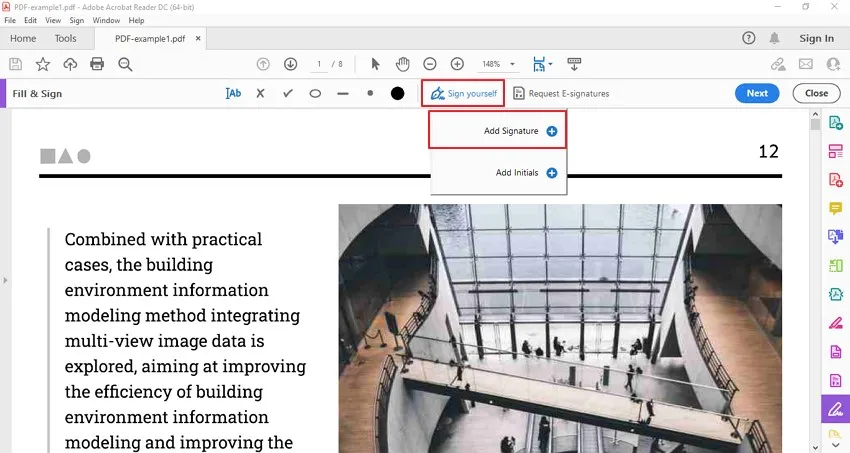
Task: Open the Help question mark icon
Action: click(x=749, y=38)
